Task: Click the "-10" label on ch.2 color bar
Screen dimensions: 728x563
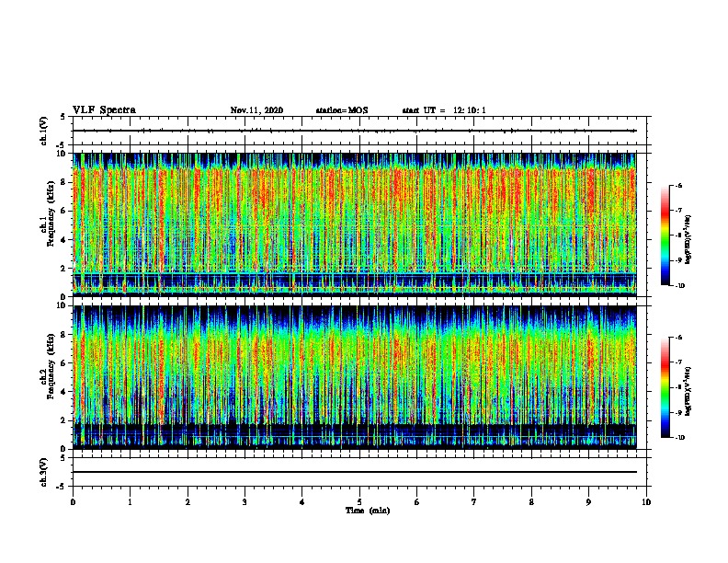Action: pos(679,438)
